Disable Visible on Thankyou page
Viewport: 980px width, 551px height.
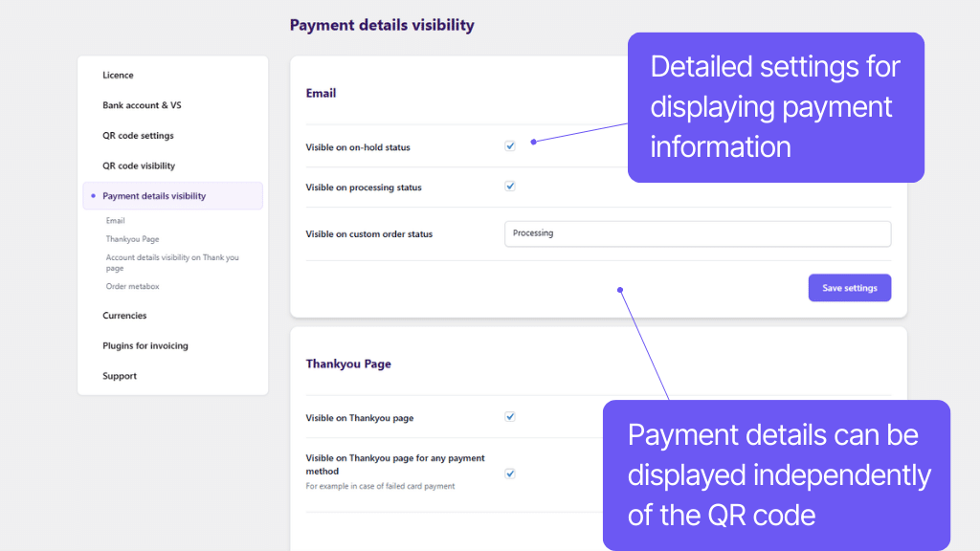[x=509, y=416]
